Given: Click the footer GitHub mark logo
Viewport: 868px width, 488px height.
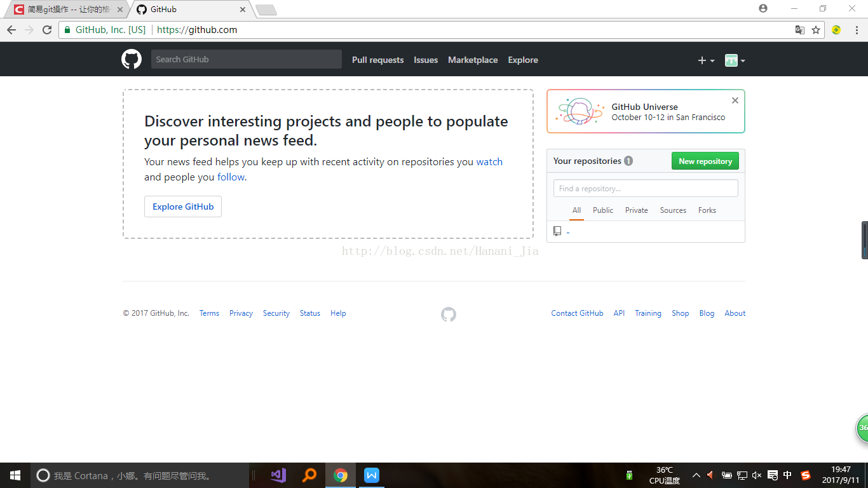Looking at the screenshot, I should coord(449,314).
